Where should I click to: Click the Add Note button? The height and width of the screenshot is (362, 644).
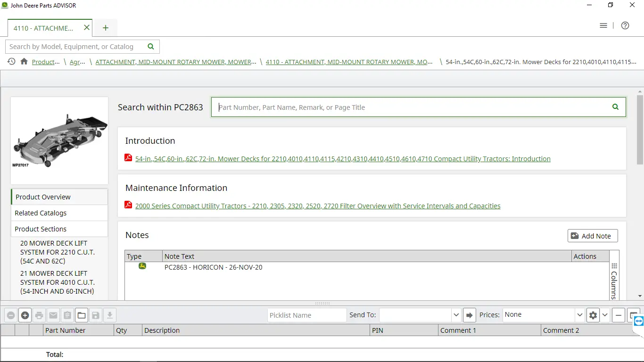pyautogui.click(x=592, y=236)
